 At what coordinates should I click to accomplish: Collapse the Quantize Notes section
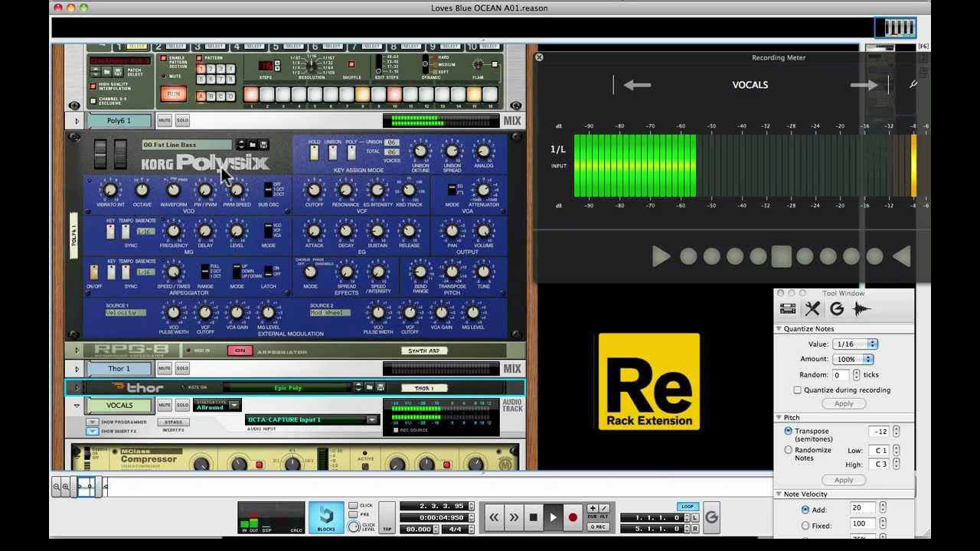tap(779, 329)
